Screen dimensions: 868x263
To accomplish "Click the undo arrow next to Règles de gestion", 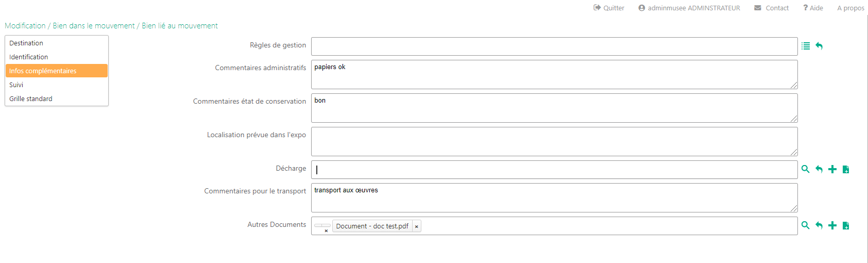I will tap(819, 46).
